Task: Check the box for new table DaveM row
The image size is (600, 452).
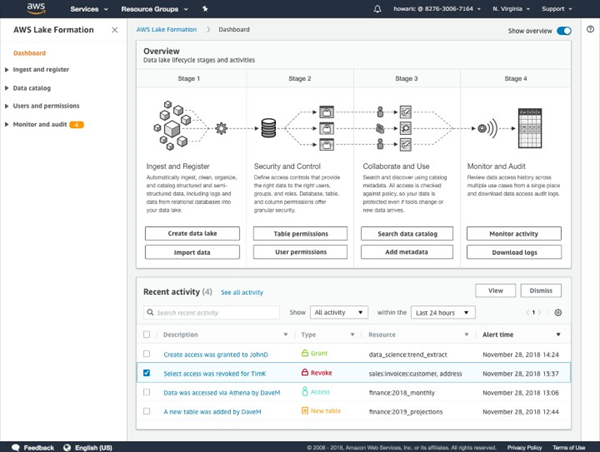Action: pyautogui.click(x=147, y=411)
